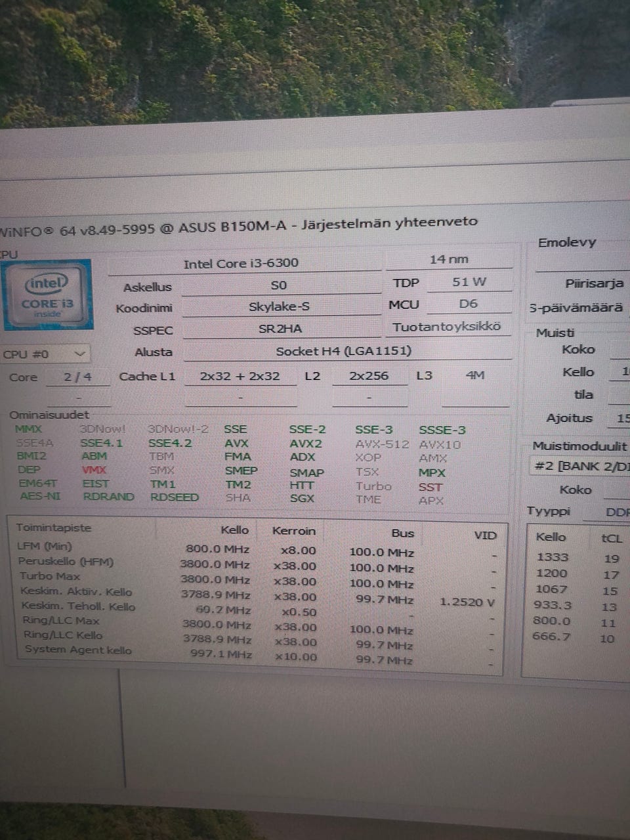Image resolution: width=630 pixels, height=840 pixels.
Task: Click the D6 MCU value
Action: point(469,304)
